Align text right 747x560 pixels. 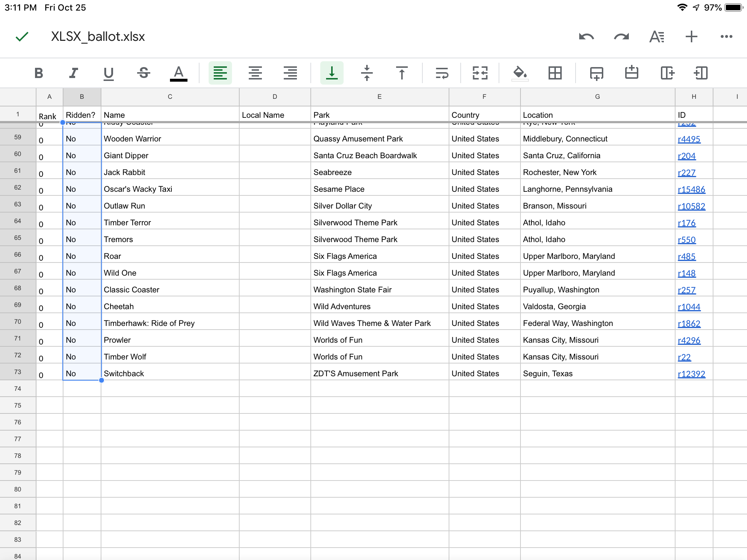point(290,73)
